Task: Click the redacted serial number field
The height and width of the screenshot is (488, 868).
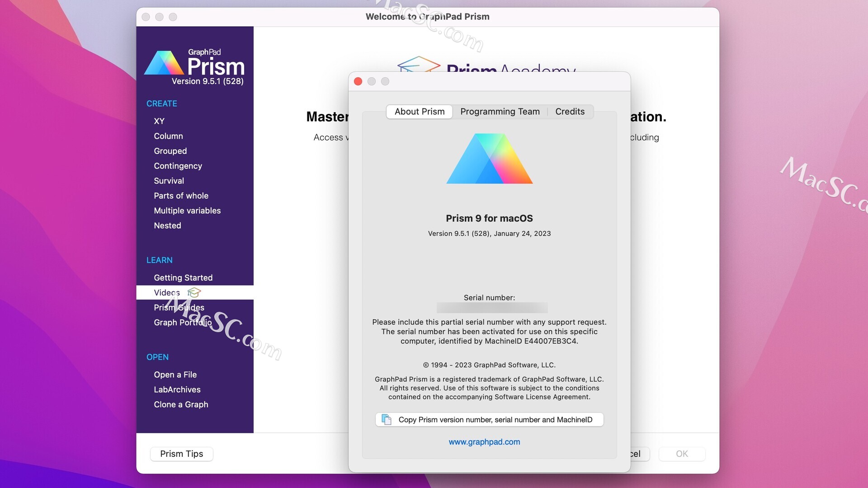Action: [492, 308]
